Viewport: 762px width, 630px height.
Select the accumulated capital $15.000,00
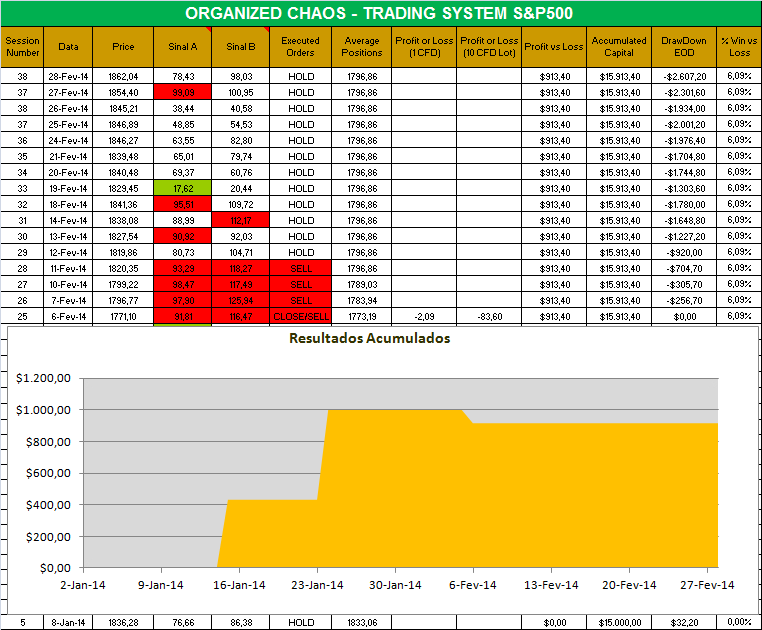point(619,622)
